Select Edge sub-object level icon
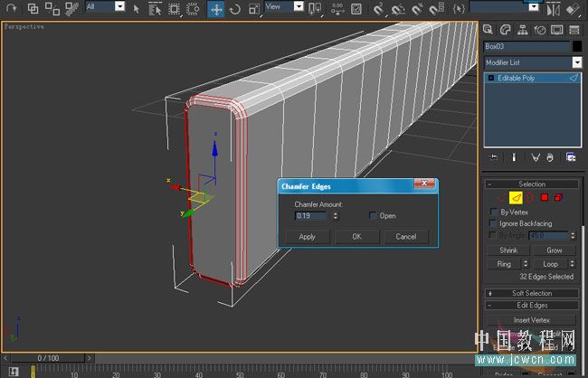Viewport: 588px width, 378px height. pyautogui.click(x=516, y=198)
